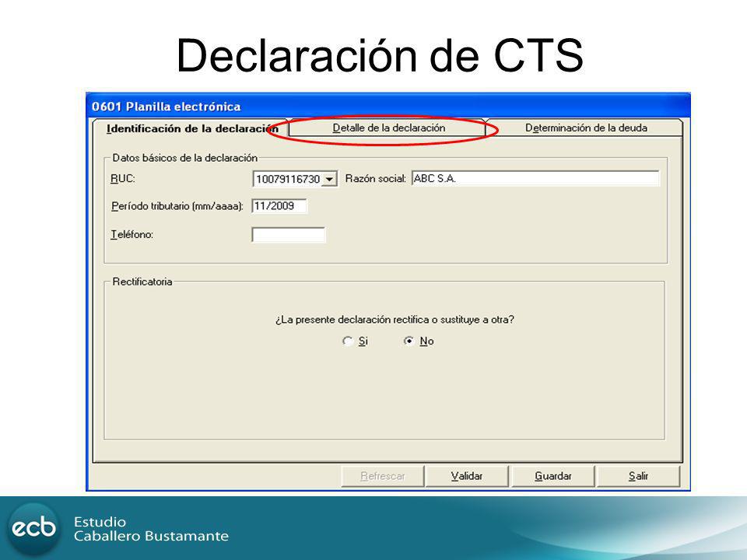Click the "RUC:" label
The width and height of the screenshot is (747, 560).
(x=123, y=179)
